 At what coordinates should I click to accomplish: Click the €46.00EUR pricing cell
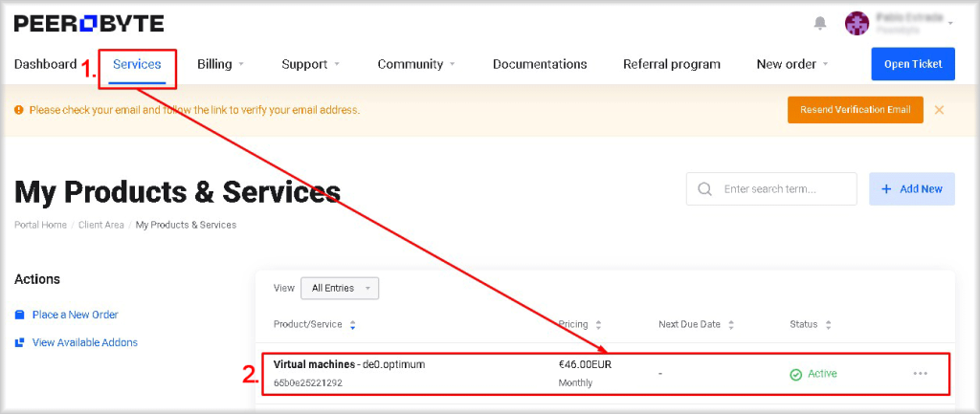(585, 364)
